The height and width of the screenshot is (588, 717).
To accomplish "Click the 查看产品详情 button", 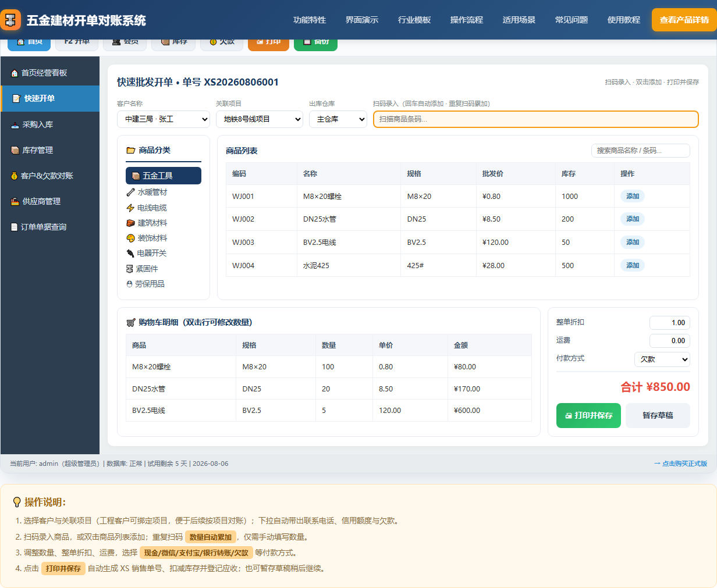I will click(684, 20).
